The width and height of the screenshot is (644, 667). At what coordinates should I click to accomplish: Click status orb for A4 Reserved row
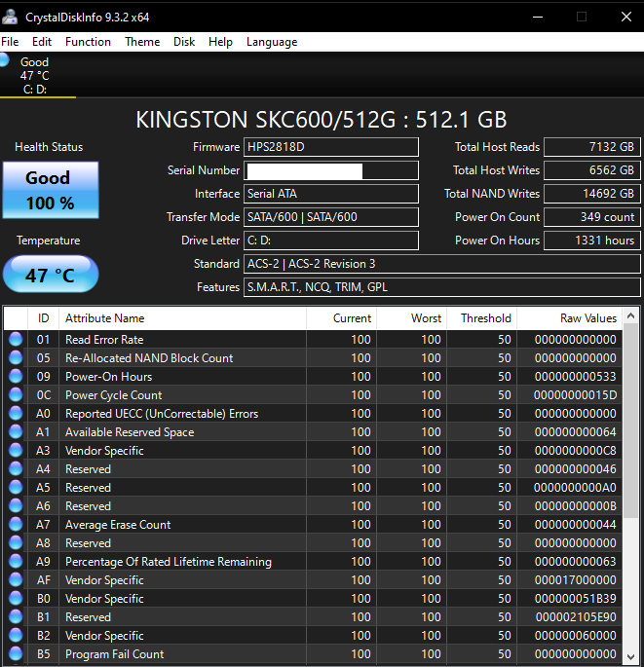point(16,468)
